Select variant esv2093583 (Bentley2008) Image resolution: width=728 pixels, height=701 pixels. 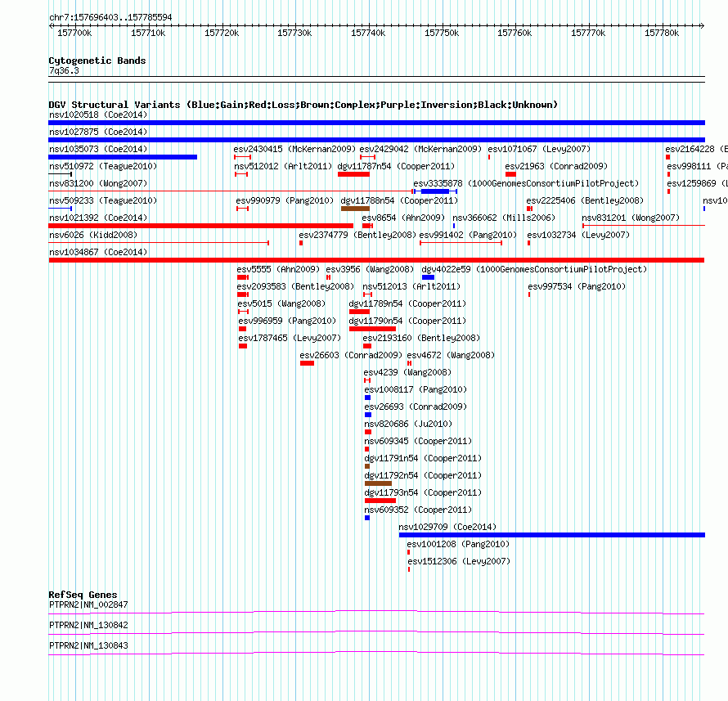(295, 286)
